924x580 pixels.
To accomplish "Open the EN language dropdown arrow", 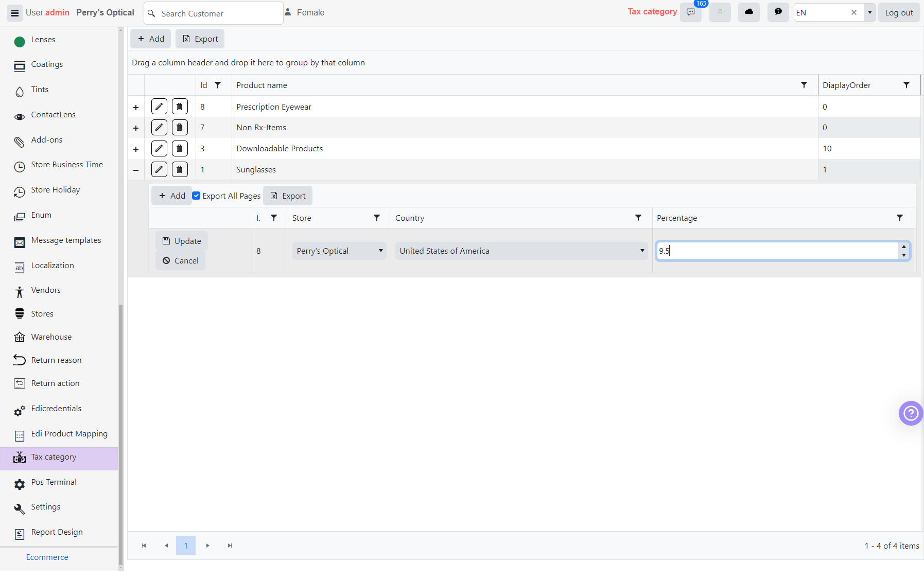I will pos(869,12).
